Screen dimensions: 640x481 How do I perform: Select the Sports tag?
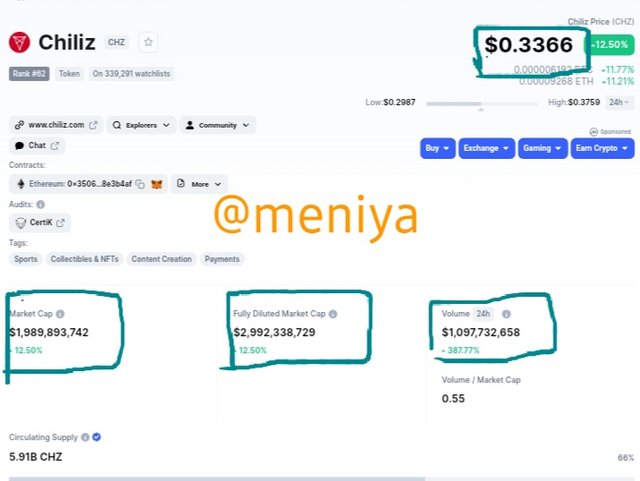pyautogui.click(x=26, y=259)
